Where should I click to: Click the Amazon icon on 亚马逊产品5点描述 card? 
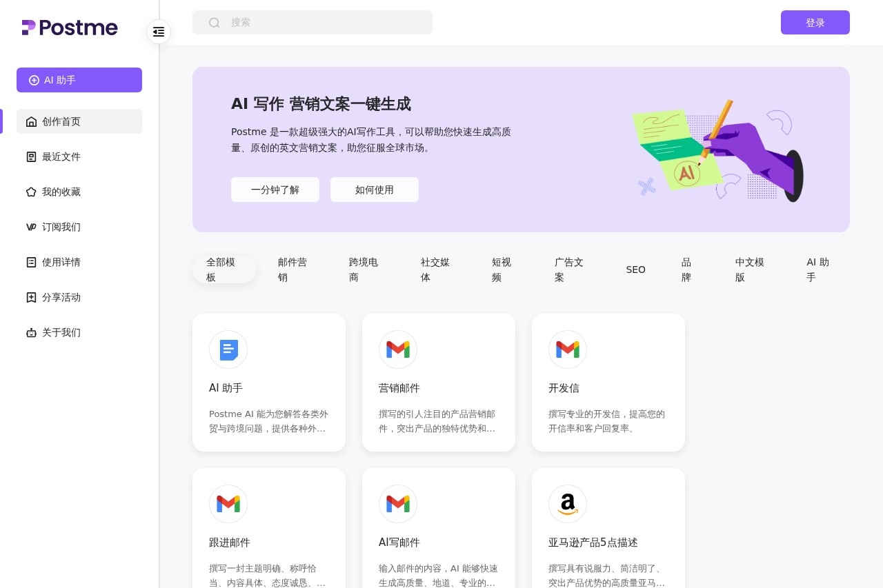click(x=568, y=504)
